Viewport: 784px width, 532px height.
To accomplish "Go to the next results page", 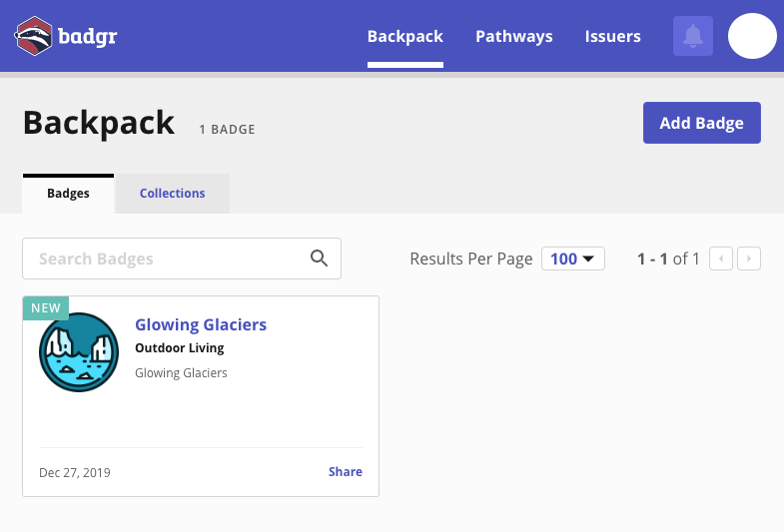I will click(x=749, y=260).
